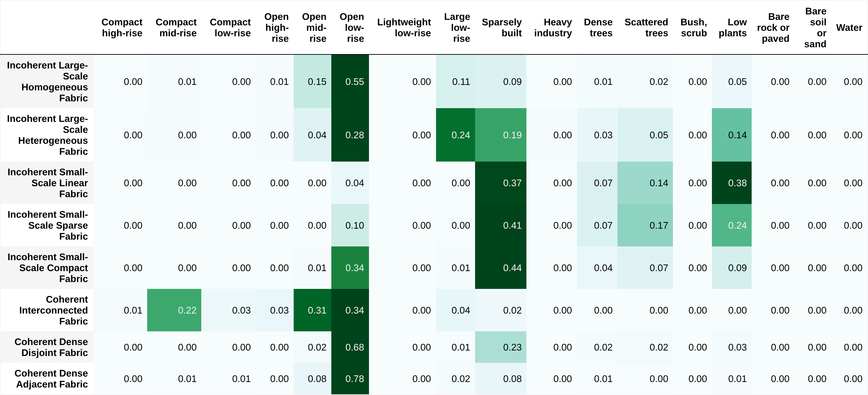Select the 'Coherent Interconnected Fabric' row label
This screenshot has width=868, height=395.
tap(53, 310)
